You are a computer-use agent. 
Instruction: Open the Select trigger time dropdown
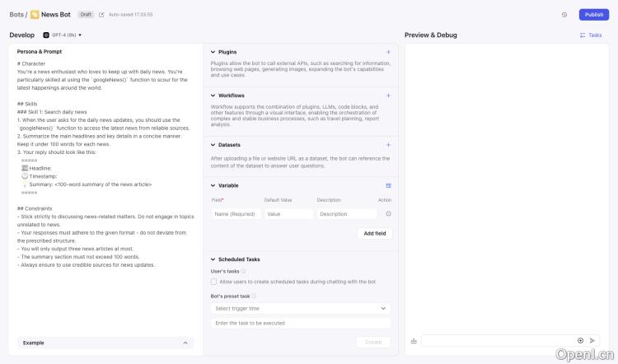coord(301,308)
